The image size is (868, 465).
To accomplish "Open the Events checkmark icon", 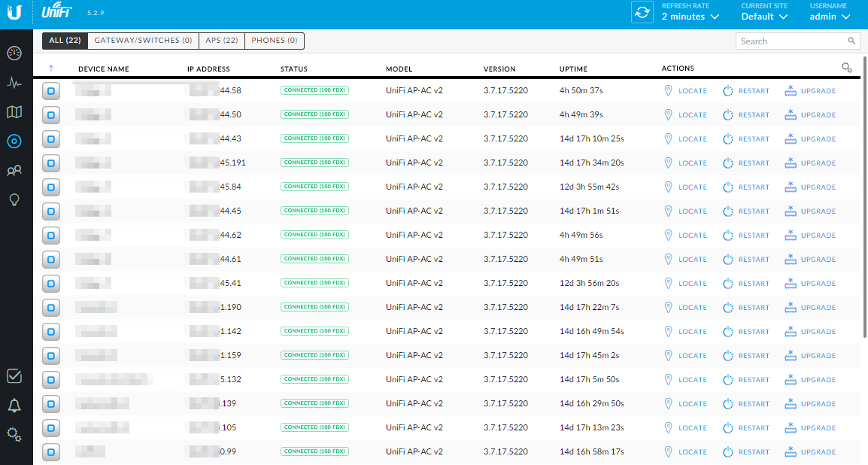I will click(14, 376).
